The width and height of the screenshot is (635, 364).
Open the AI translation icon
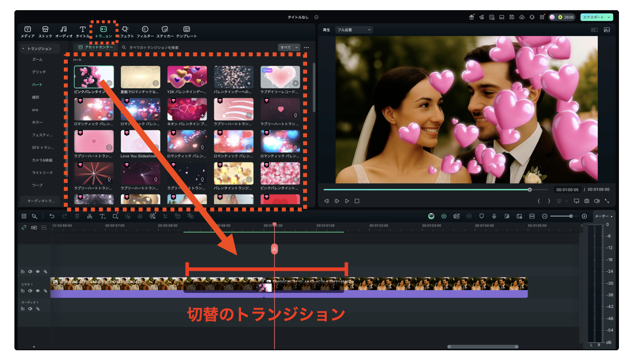(190, 216)
